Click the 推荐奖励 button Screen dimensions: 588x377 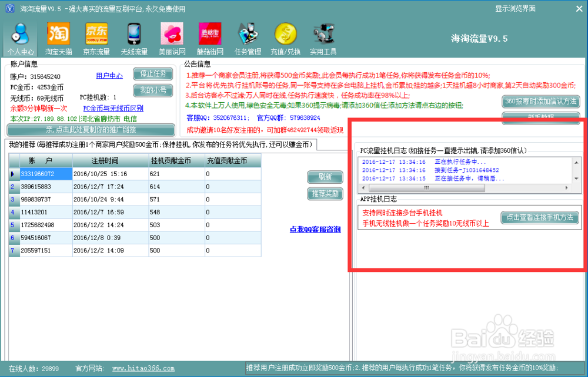pyautogui.click(x=325, y=194)
